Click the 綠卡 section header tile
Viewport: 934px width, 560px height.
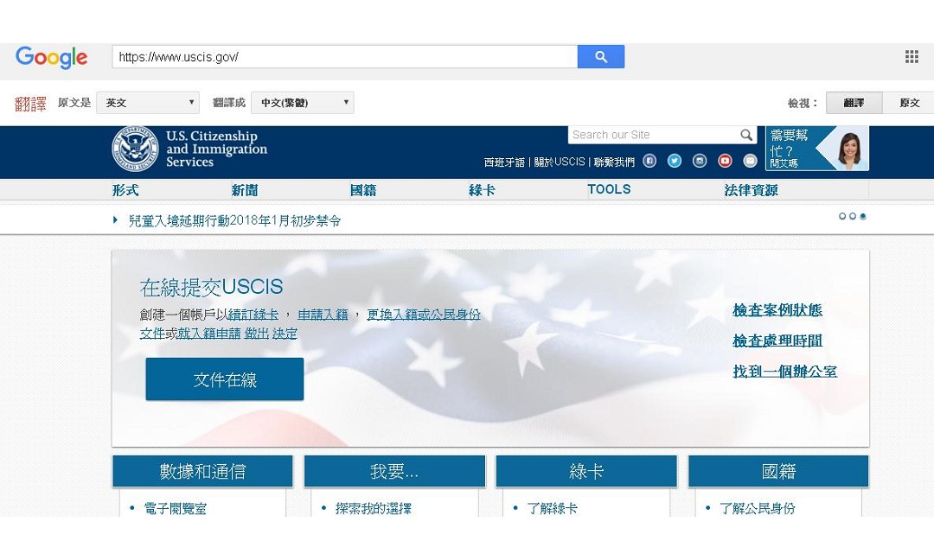586,471
